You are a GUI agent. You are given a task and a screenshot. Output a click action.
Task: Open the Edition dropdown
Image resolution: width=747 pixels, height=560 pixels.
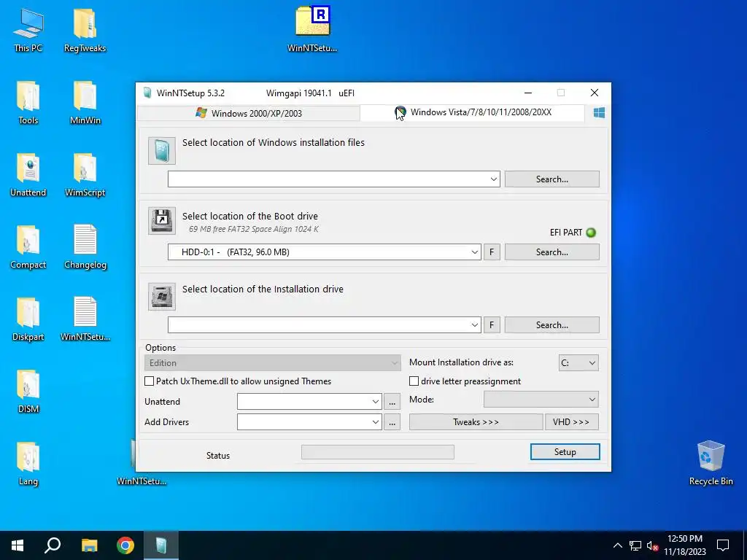[x=272, y=363]
